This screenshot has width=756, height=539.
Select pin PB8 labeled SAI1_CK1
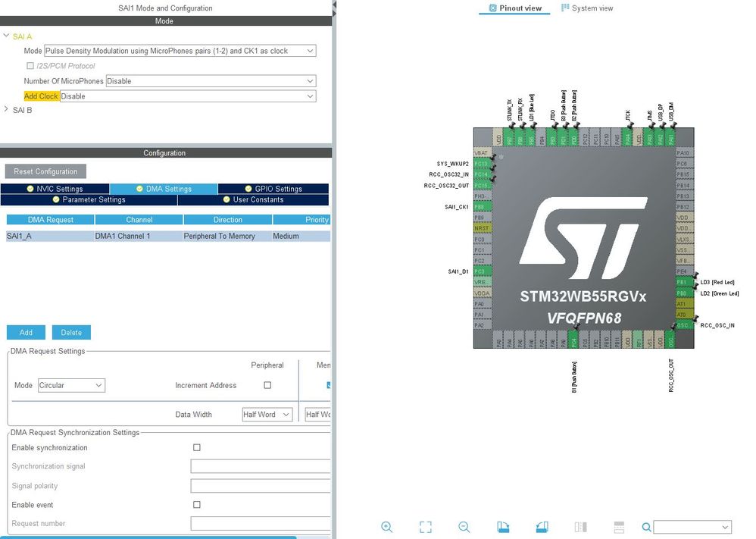click(482, 206)
